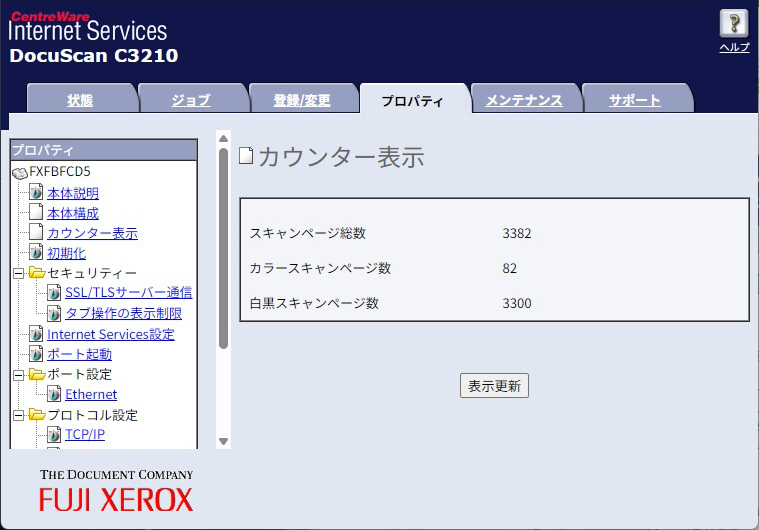Click the page icon beside ポート起動
759x530 pixels.
(x=36, y=354)
